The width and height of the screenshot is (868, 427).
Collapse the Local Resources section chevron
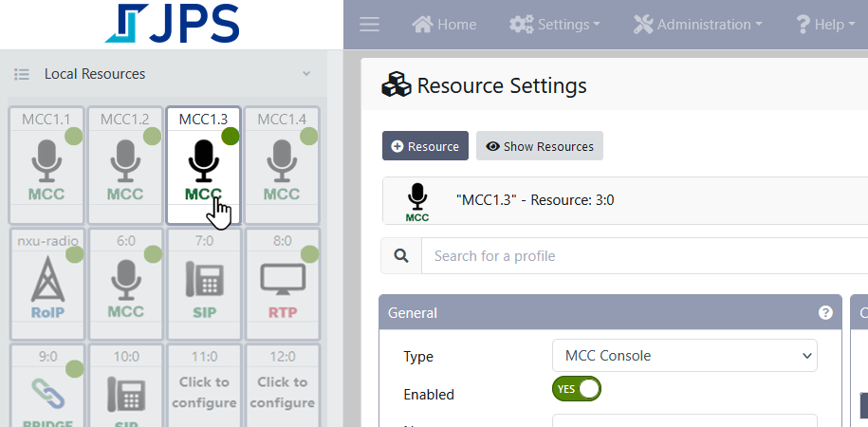(305, 74)
